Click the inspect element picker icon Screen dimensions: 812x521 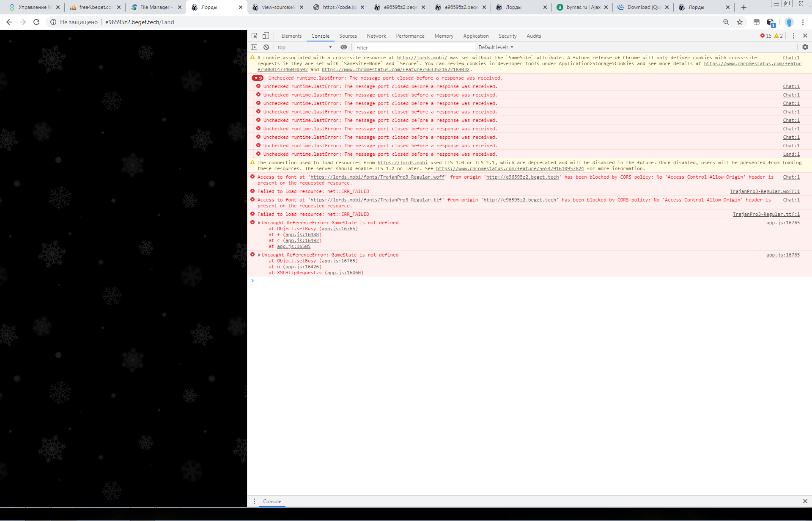point(254,36)
